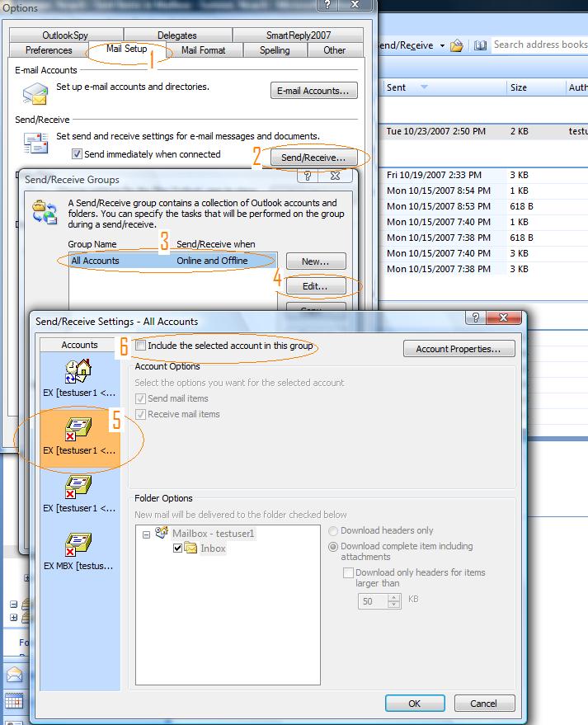The image size is (588, 725).
Task: Click Mailbox - testuser1 tree label
Action: (213, 534)
